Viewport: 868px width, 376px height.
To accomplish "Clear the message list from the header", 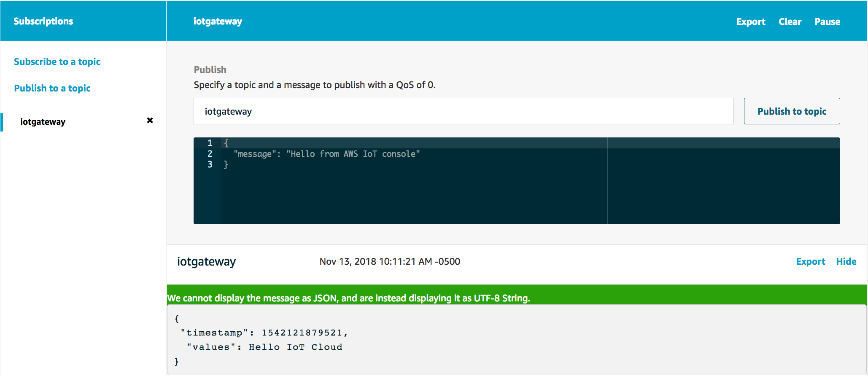I will click(790, 21).
